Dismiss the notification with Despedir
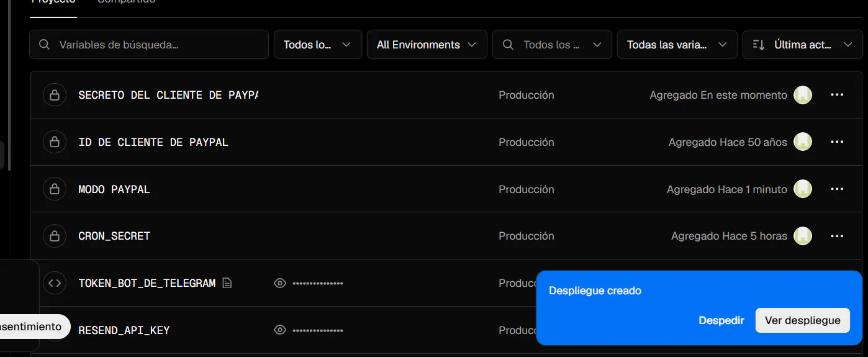868x357 pixels. click(x=721, y=320)
